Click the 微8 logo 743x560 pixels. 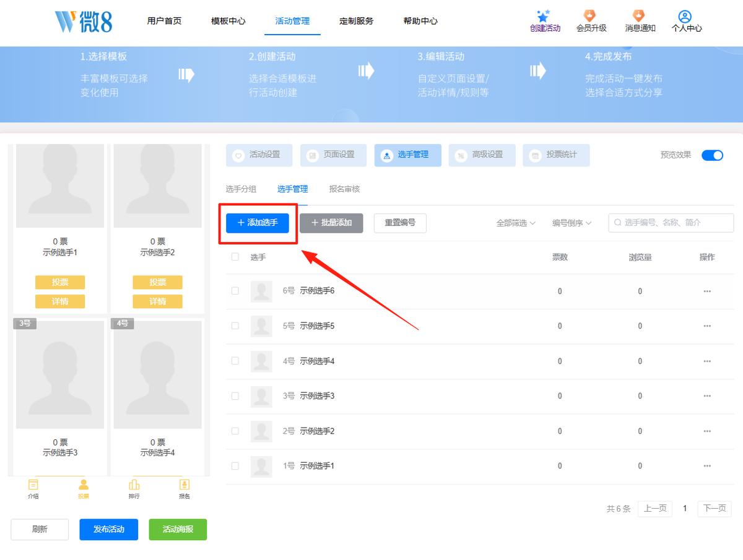point(84,21)
